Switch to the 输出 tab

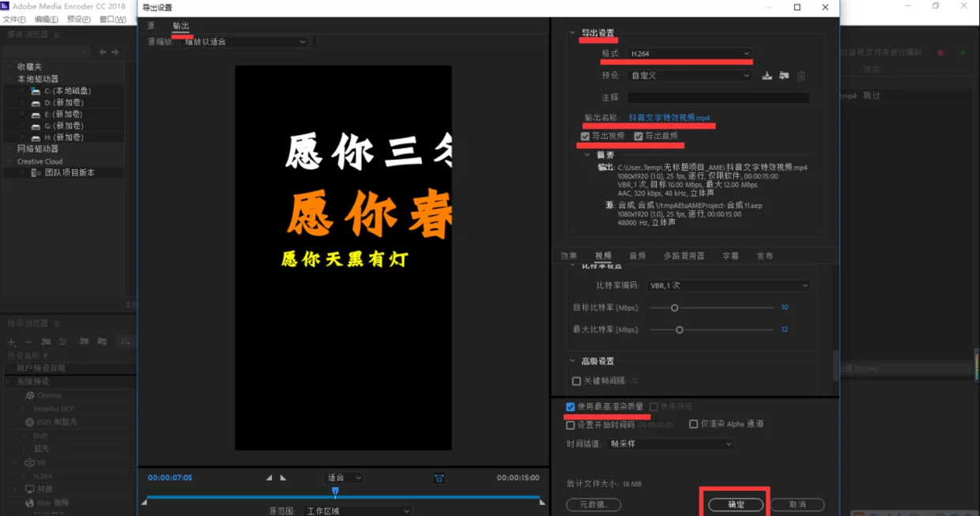(179, 25)
